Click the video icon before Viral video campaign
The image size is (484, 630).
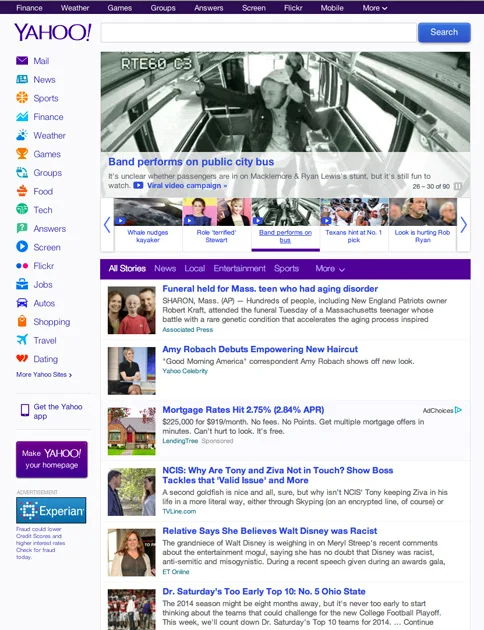138,186
